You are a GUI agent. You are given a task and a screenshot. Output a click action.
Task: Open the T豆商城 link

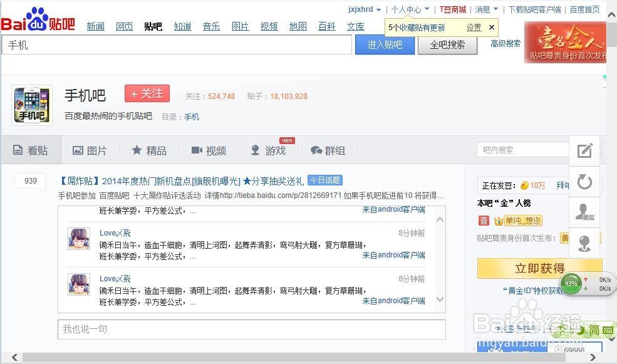(x=452, y=9)
